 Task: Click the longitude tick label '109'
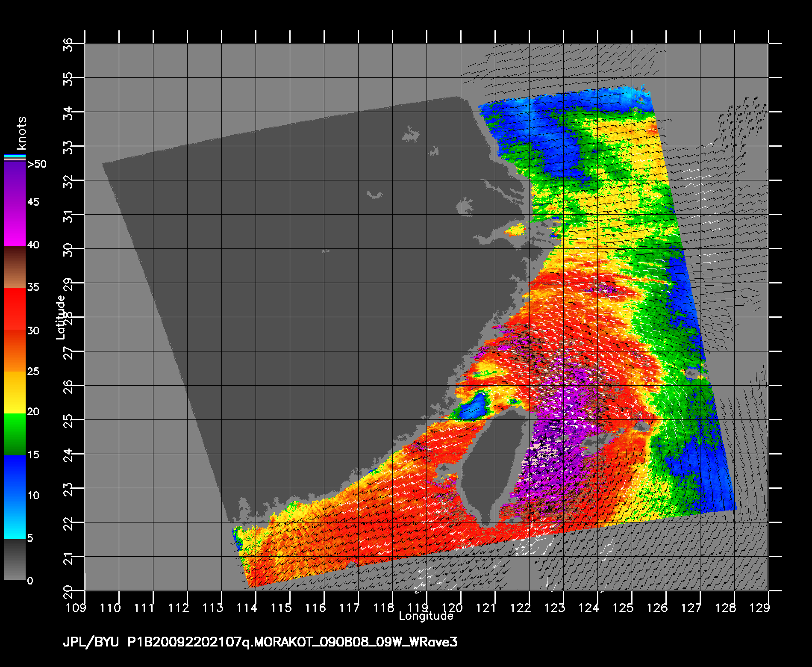coord(76,608)
